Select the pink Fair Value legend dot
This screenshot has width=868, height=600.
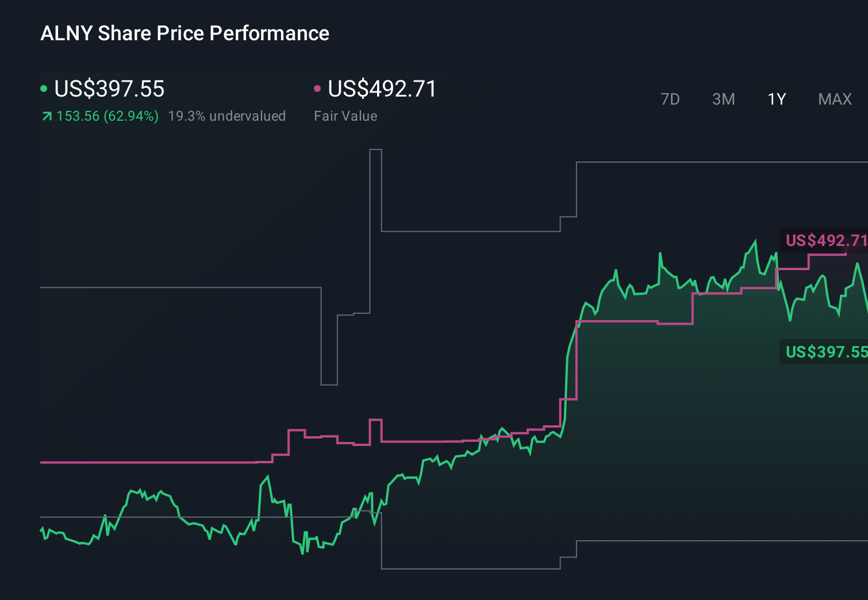coord(317,88)
